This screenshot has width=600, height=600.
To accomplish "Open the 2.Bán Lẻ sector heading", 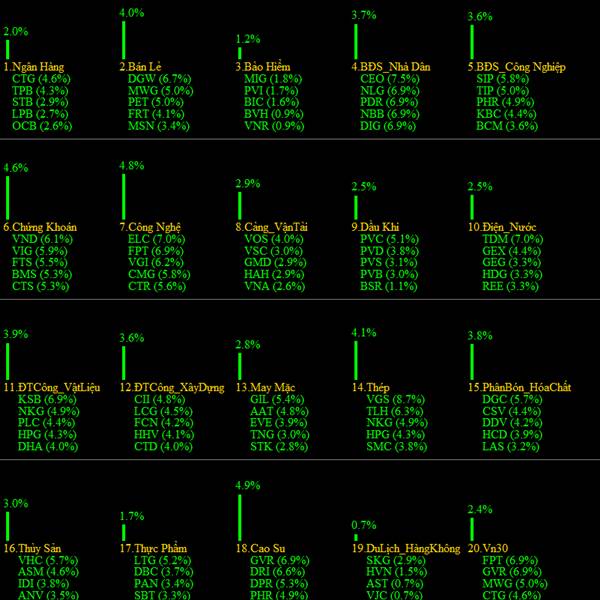I will (x=140, y=67).
